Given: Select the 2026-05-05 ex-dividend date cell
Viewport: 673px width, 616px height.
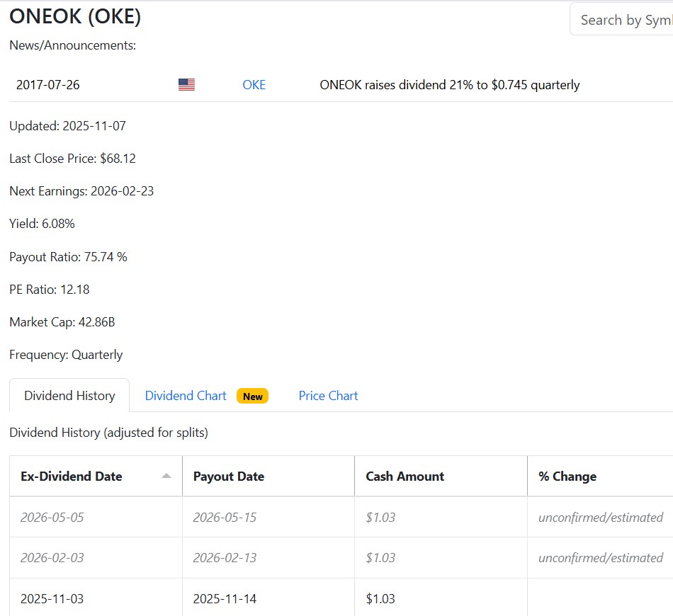Looking at the screenshot, I should [52, 518].
